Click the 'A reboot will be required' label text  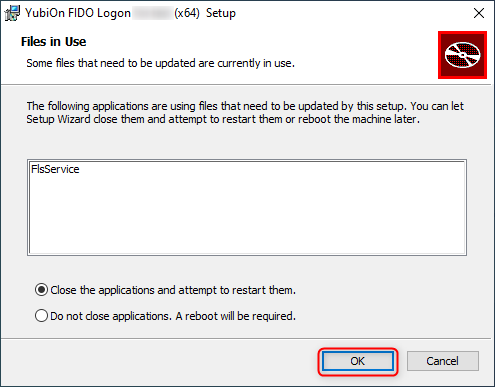[x=236, y=316]
